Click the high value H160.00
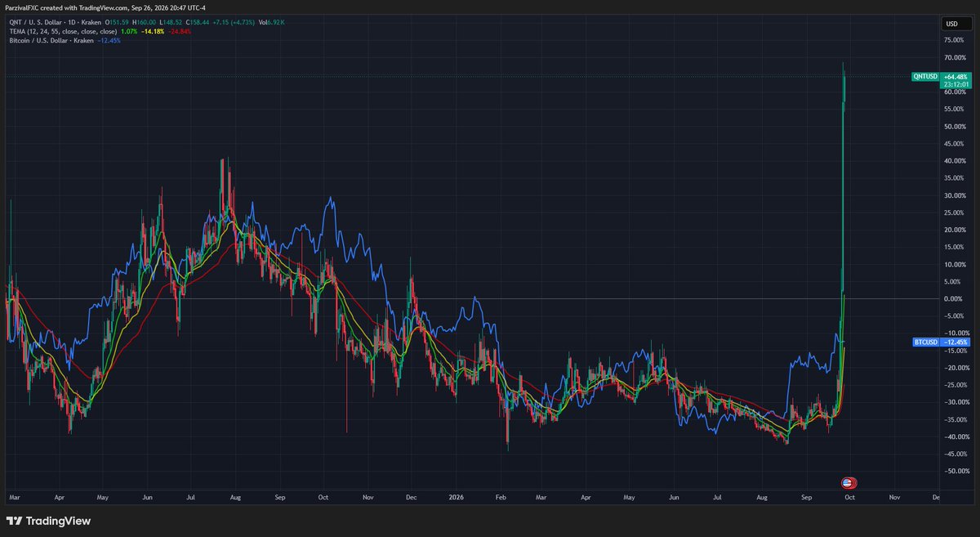This screenshot has height=537, width=980. tap(144, 22)
